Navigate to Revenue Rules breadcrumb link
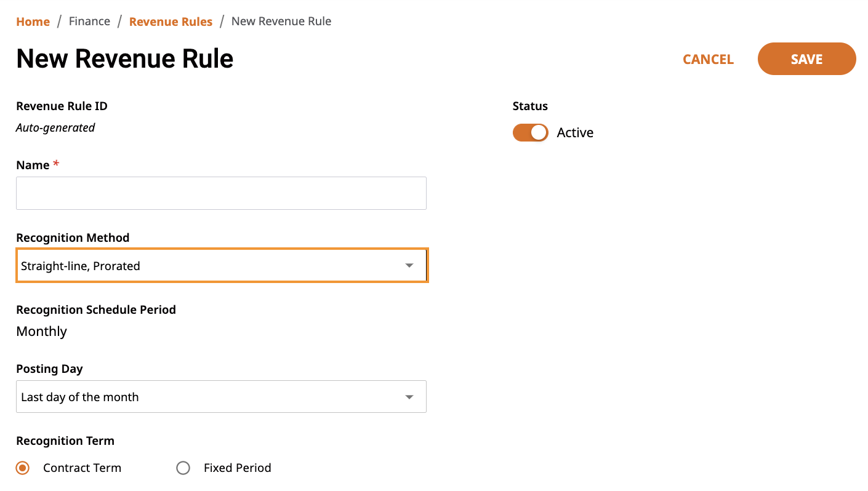This screenshot has width=868, height=491. tap(171, 22)
